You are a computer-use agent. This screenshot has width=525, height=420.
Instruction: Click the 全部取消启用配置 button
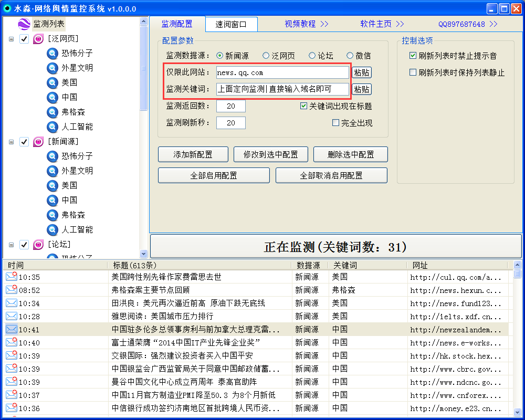[331, 175]
